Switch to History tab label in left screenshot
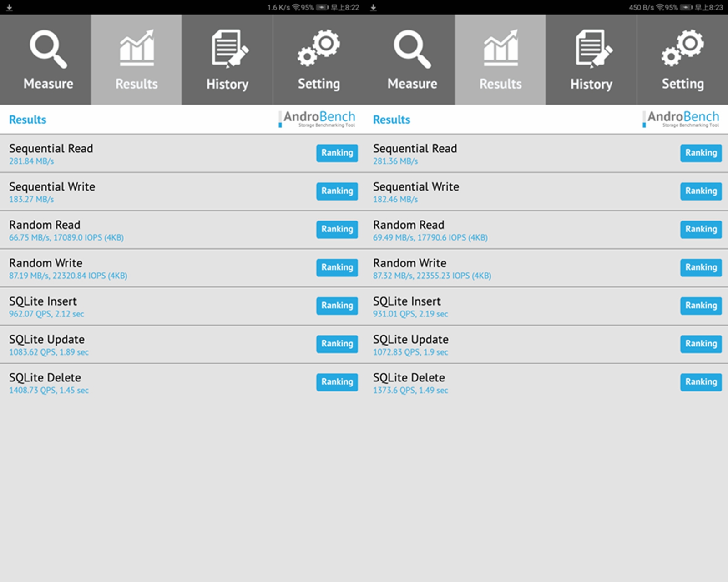 coord(227,84)
